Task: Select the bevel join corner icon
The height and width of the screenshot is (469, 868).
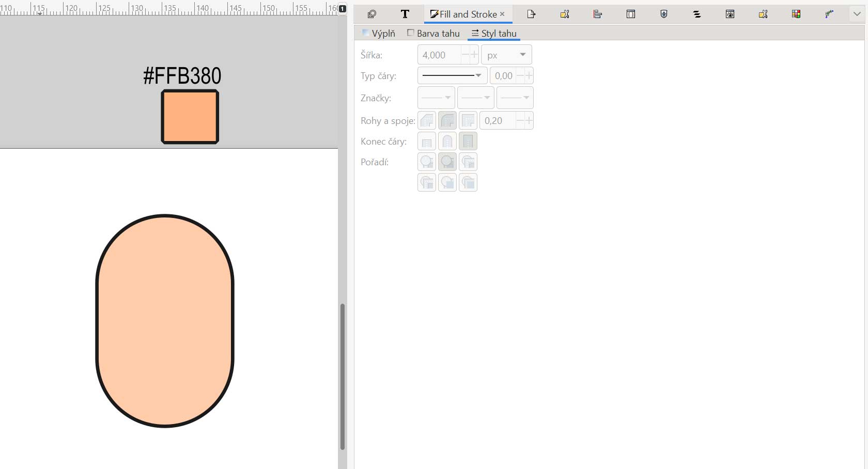Action: [427, 121]
